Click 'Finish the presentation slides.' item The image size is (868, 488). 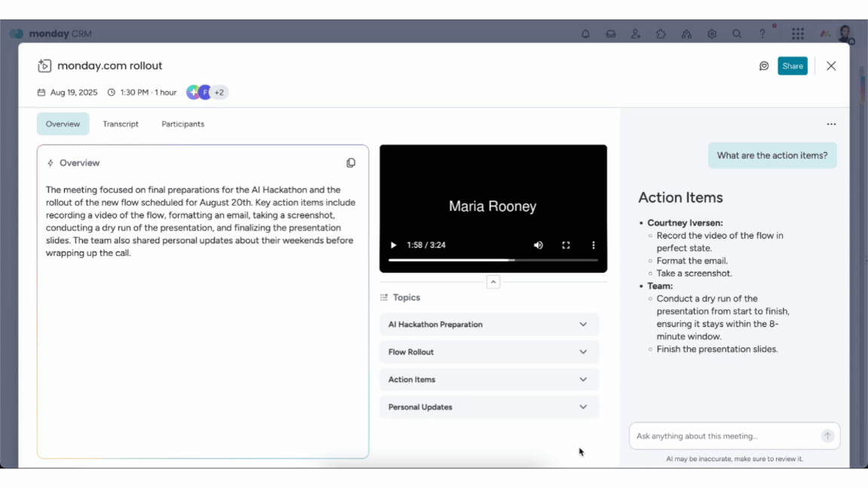tap(717, 349)
